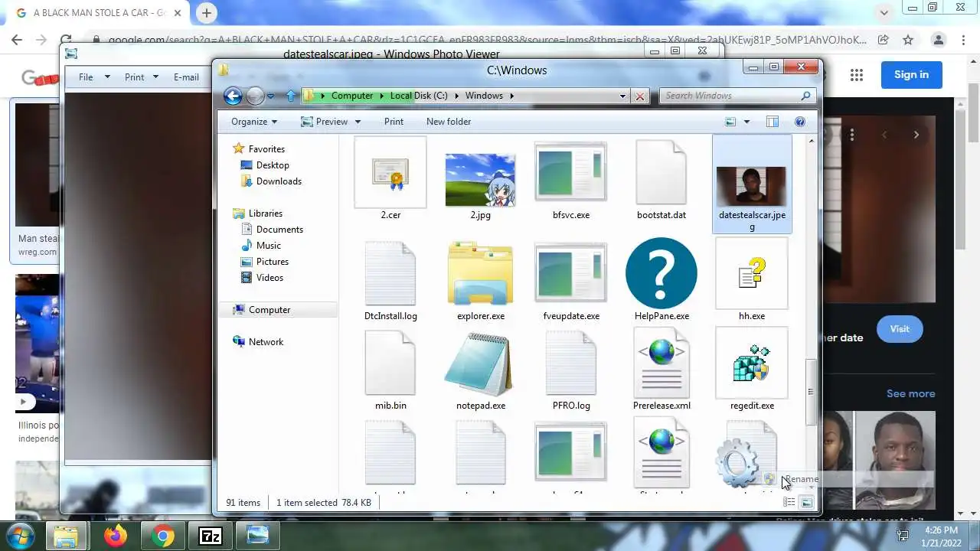Screen dimensions: 980x551
Task: Select the 2.cer certificate file
Action: pyautogui.click(x=390, y=179)
